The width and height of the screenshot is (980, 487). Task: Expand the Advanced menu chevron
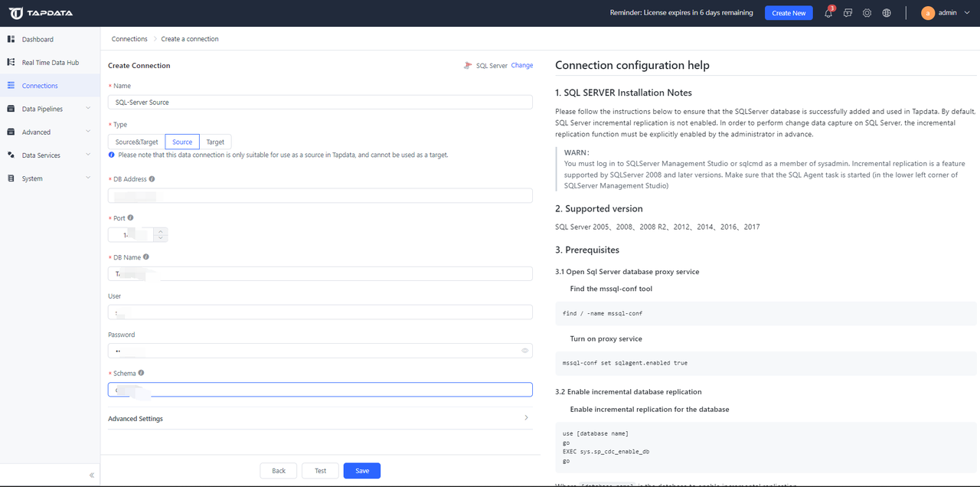[x=88, y=132]
